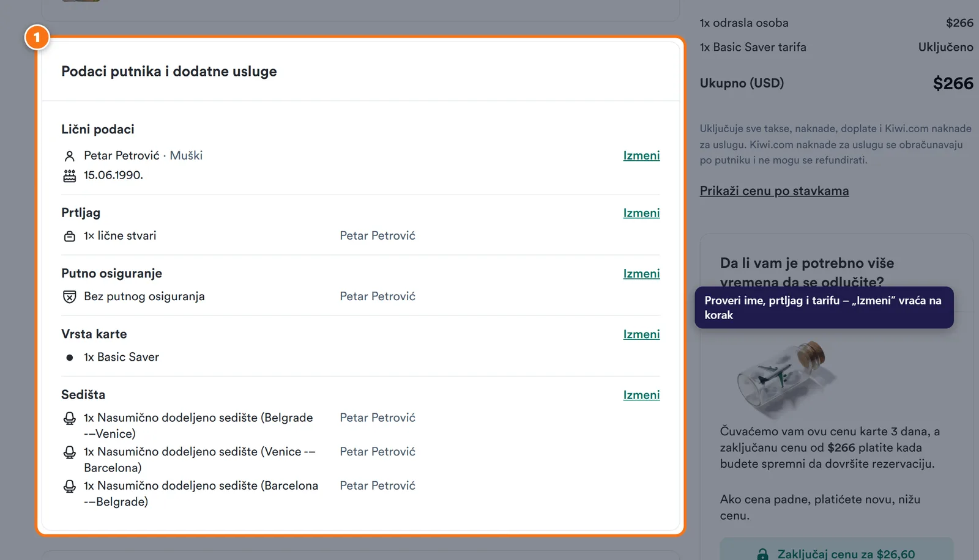
Task: Click the personal item bag icon
Action: click(x=70, y=236)
